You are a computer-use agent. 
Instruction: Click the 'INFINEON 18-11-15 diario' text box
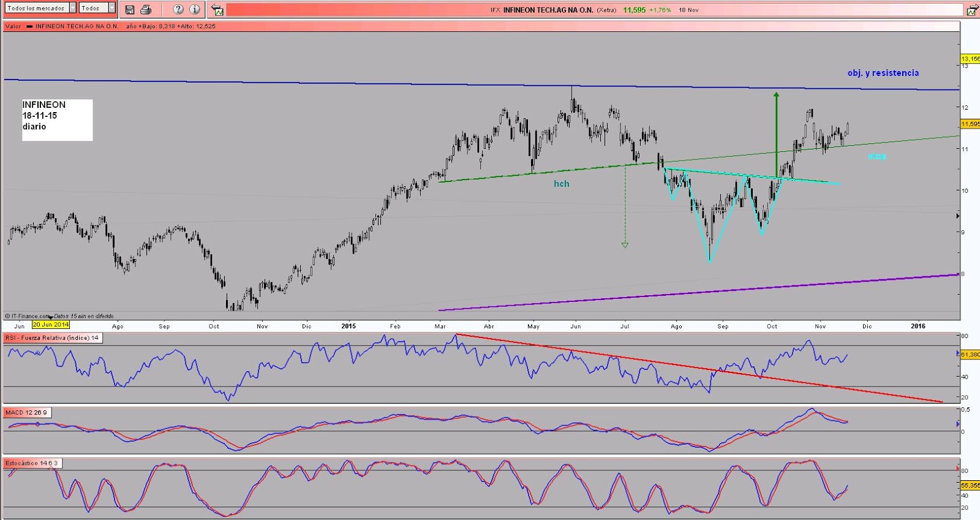[x=58, y=120]
